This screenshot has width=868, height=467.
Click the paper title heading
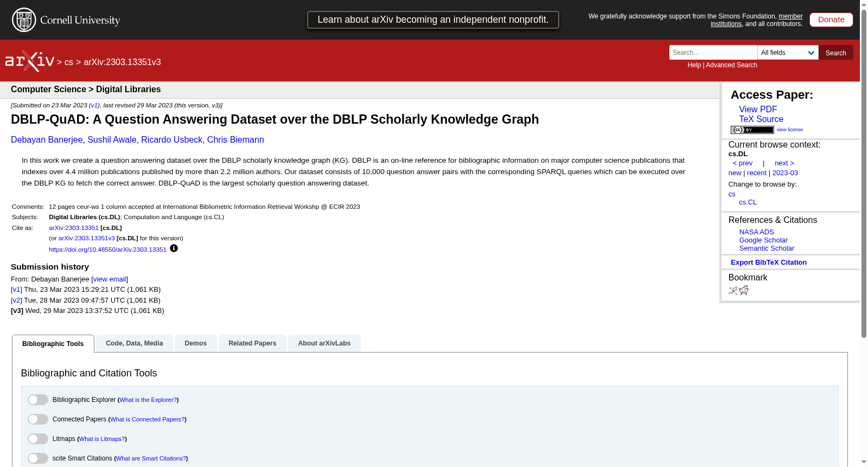pos(275,119)
